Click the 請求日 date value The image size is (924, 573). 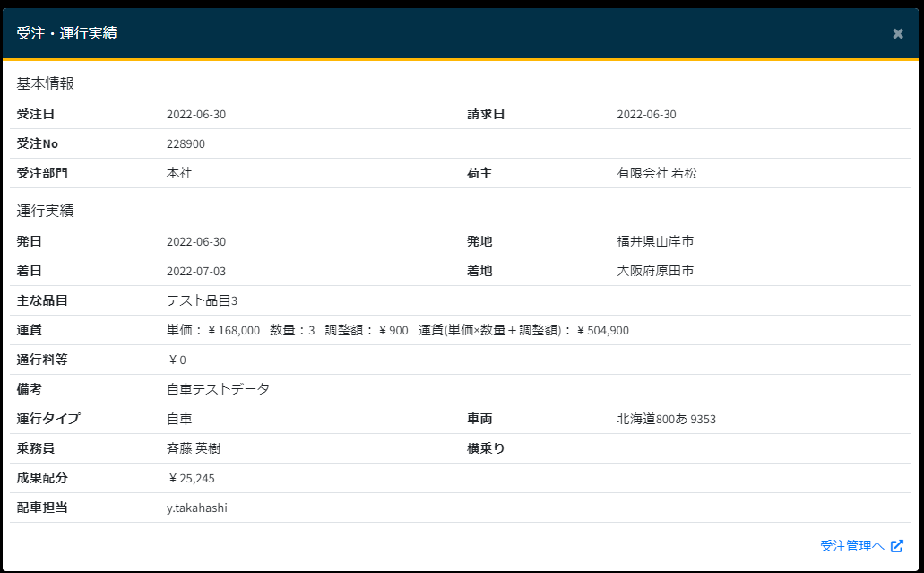[646, 115]
